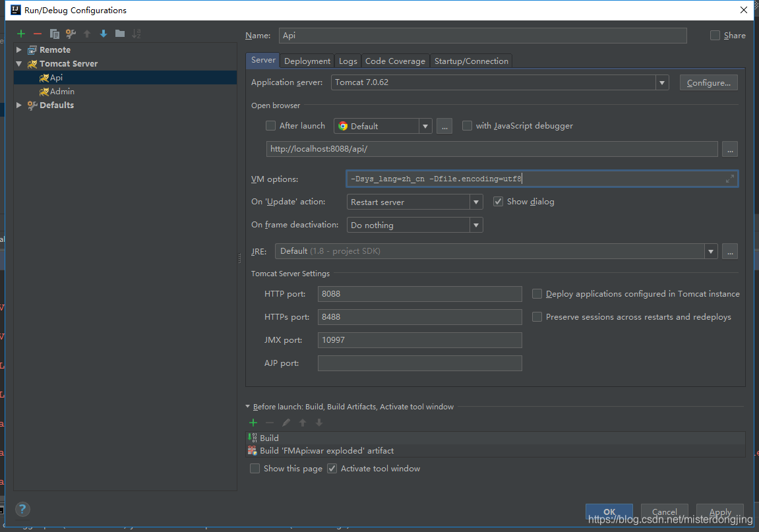The width and height of the screenshot is (759, 532).
Task: Click the Name input field
Action: 483,36
